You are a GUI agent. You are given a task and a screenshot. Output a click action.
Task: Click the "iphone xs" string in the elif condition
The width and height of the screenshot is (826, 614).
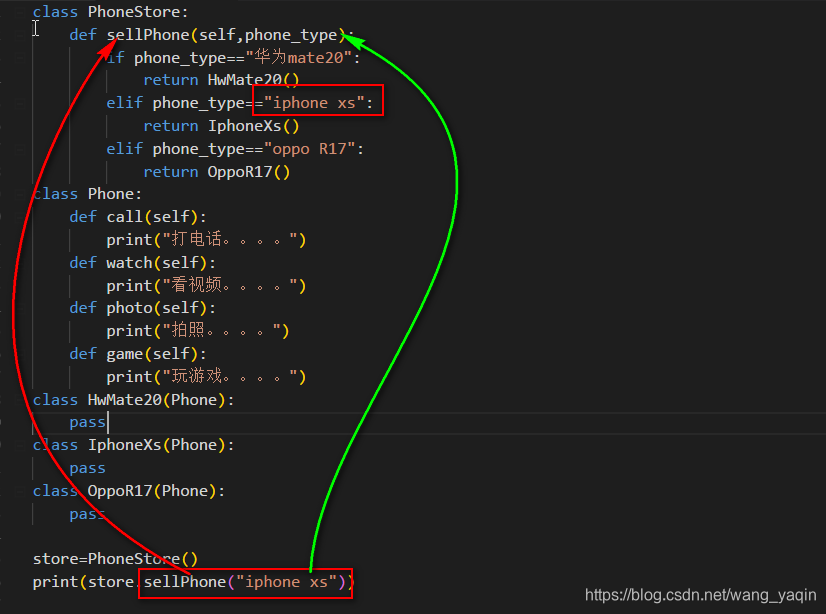(314, 103)
